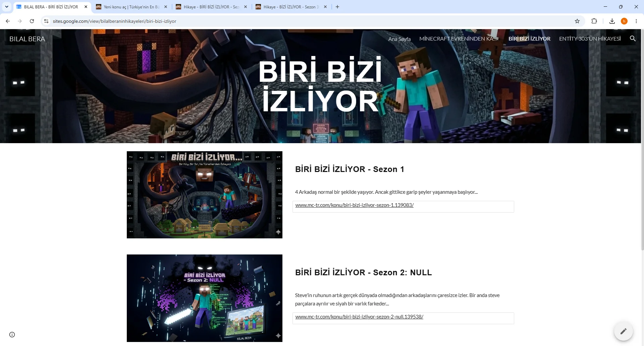Open the orange profile avatar
Screen dimensions: 644x346
tap(624, 21)
